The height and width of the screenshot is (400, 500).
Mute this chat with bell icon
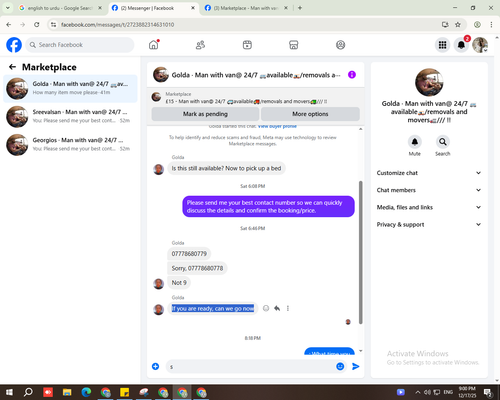(x=415, y=142)
